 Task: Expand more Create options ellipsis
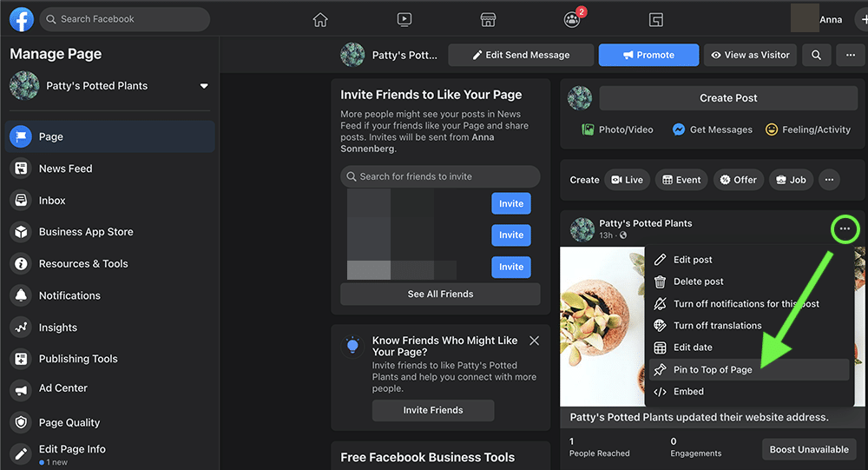[829, 180]
